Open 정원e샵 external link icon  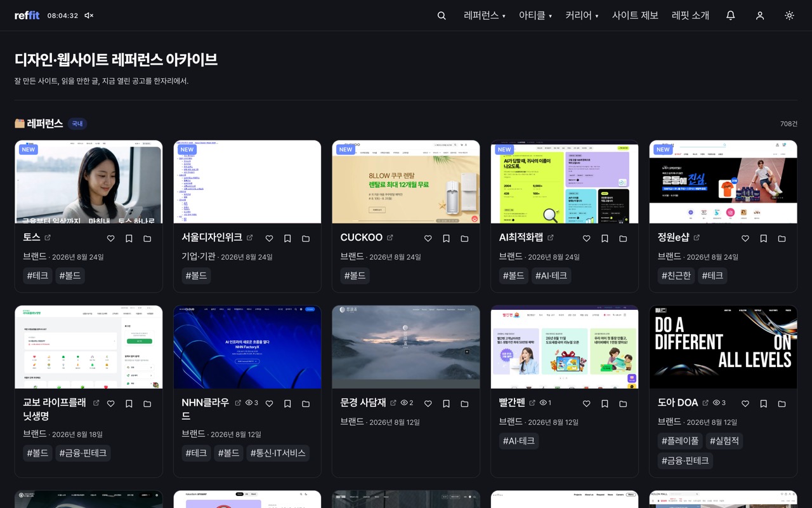[696, 237]
